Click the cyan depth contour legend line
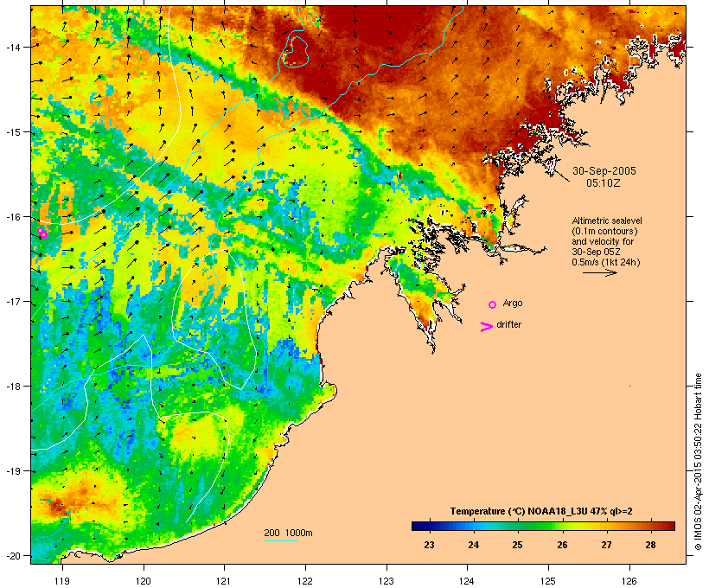This screenshot has width=709, height=588. [x=281, y=540]
